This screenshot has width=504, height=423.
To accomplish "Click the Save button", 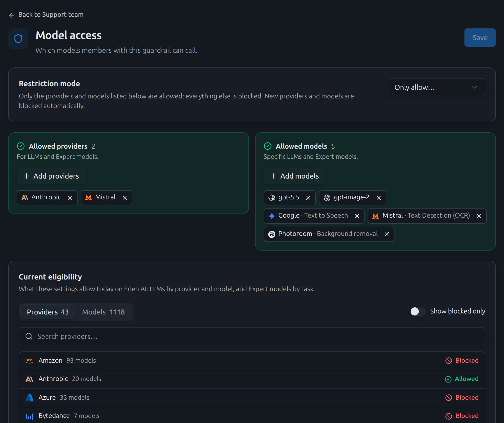I will click(480, 38).
